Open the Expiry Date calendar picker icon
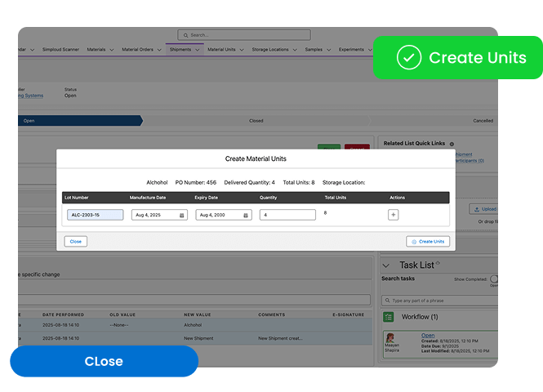543x392 pixels. tap(246, 215)
